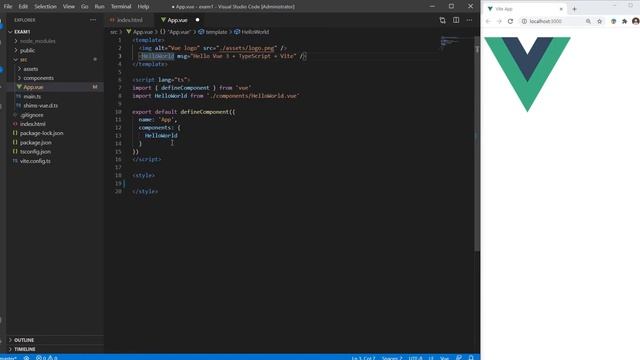
Task: Click the src breadcrumb segment
Action: pyautogui.click(x=113, y=32)
